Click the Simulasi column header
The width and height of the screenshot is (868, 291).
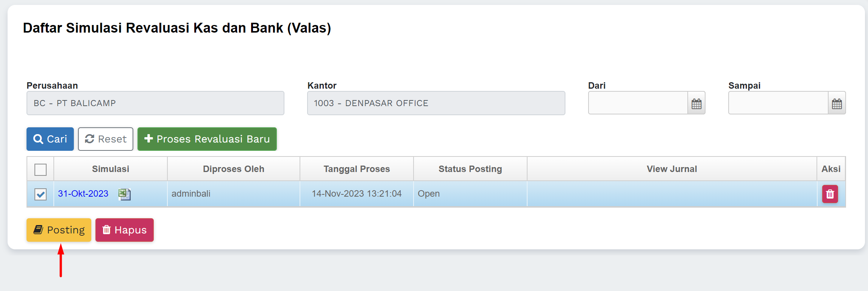[111, 169]
